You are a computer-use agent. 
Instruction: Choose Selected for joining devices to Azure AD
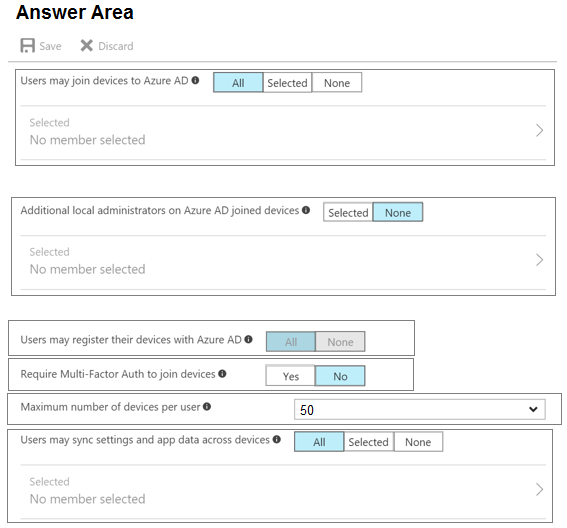tap(287, 83)
